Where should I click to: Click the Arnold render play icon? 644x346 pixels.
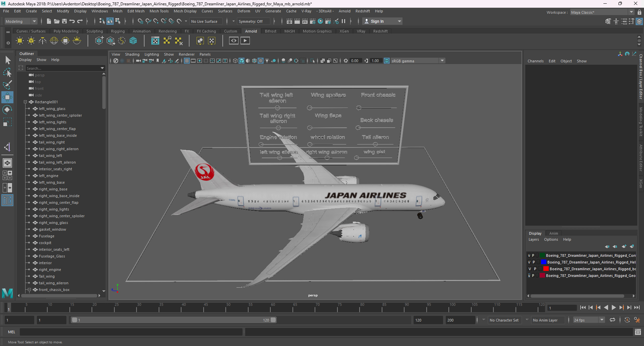pos(245,41)
